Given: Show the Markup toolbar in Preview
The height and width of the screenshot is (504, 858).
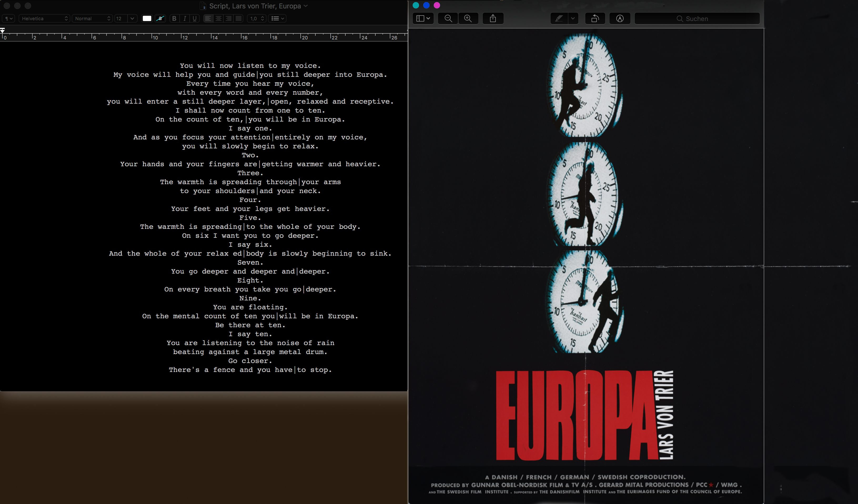Looking at the screenshot, I should point(620,18).
